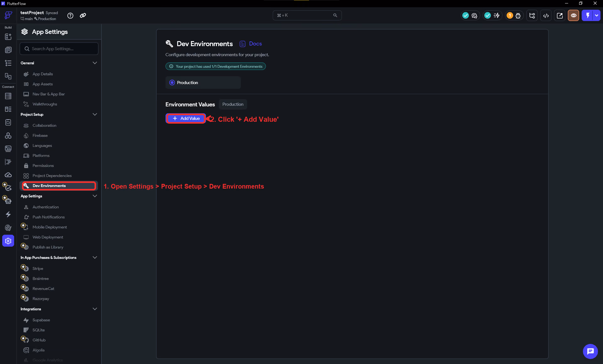Screen dimensions: 603x364
Task: Click the Development Environments usage info badge
Action: (x=215, y=67)
